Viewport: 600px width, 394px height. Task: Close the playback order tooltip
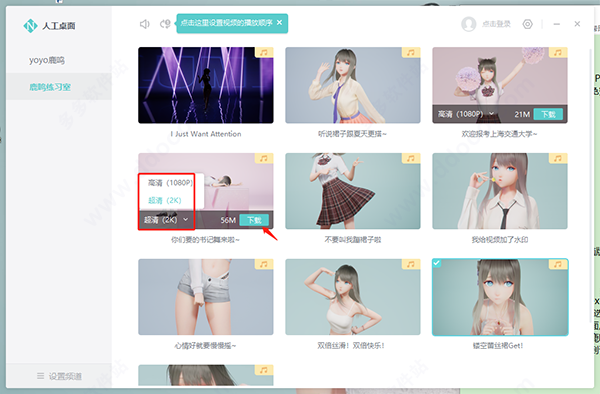280,23
